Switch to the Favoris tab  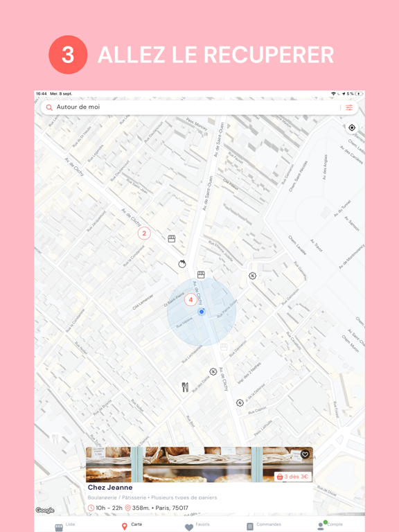[197, 526]
